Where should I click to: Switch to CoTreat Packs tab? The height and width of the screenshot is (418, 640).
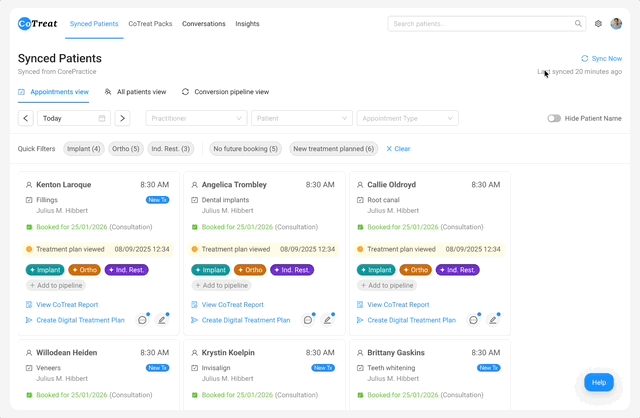pos(150,24)
